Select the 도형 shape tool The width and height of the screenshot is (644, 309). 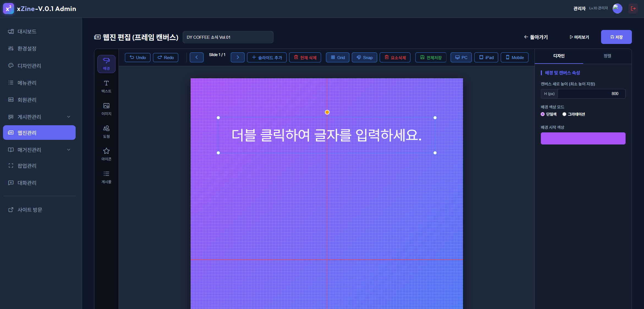[106, 132]
